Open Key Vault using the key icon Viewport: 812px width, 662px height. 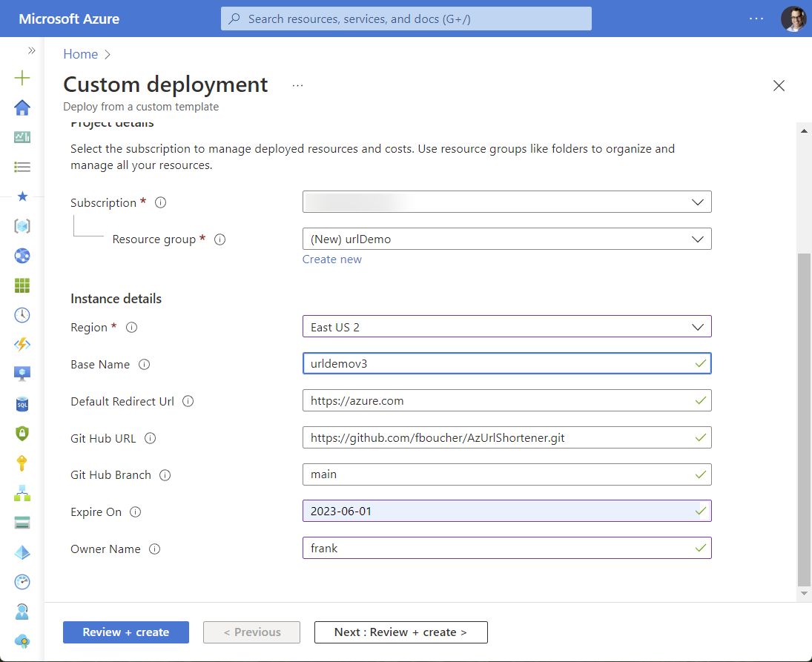click(x=22, y=463)
